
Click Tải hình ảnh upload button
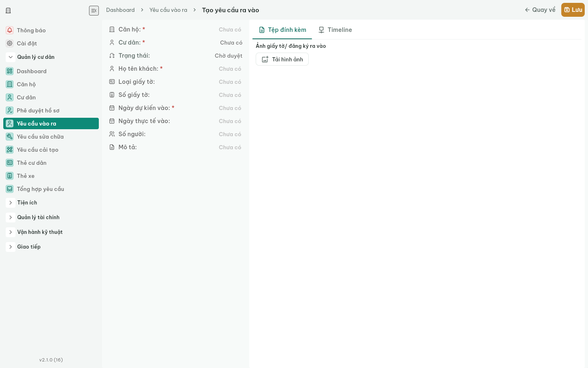point(282,59)
